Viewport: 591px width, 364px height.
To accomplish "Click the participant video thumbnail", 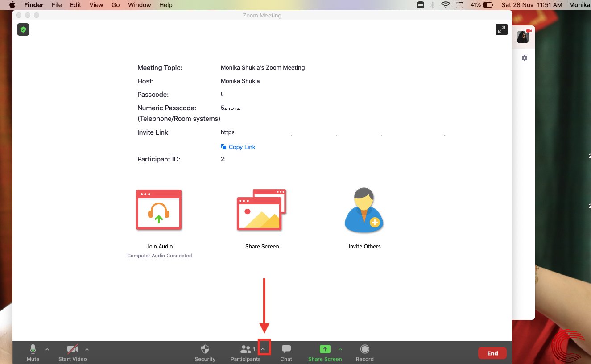I will [523, 37].
